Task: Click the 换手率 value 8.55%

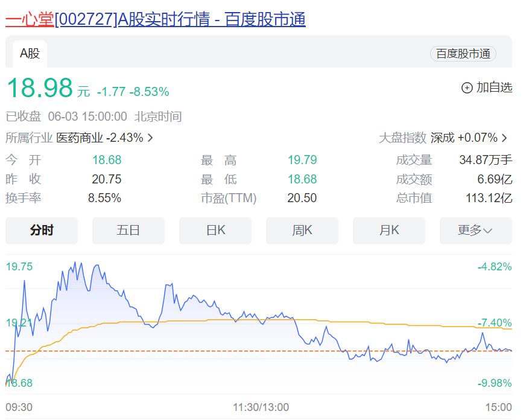Action: [104, 198]
